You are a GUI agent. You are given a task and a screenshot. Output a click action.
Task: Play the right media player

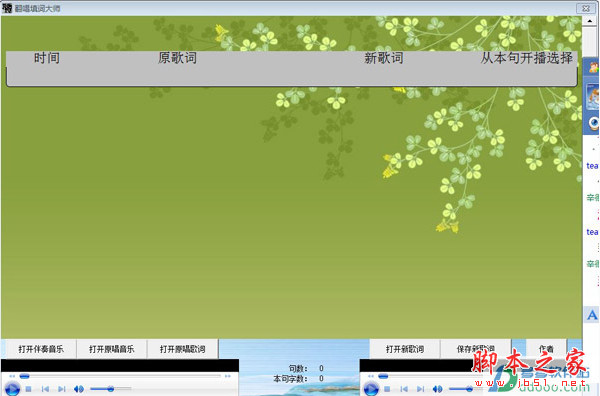point(371,389)
